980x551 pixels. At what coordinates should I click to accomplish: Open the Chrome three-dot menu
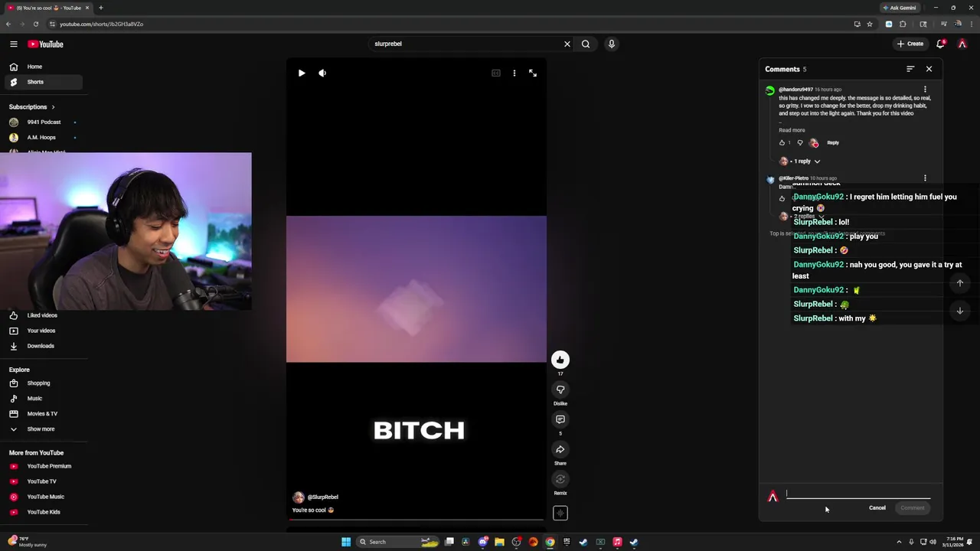(972, 24)
